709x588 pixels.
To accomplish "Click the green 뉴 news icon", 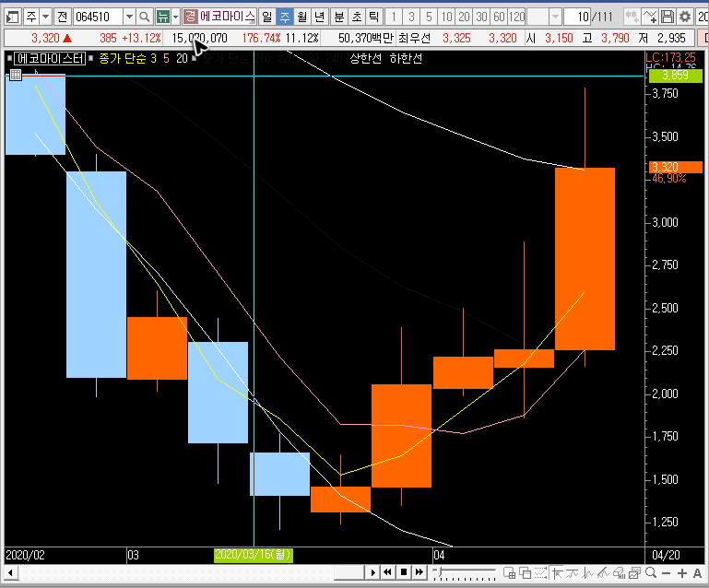I will [163, 18].
